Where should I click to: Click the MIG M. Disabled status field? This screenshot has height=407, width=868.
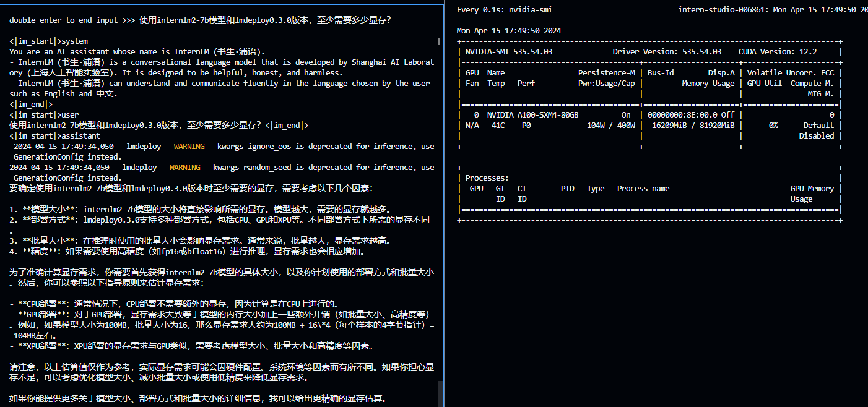(817, 135)
